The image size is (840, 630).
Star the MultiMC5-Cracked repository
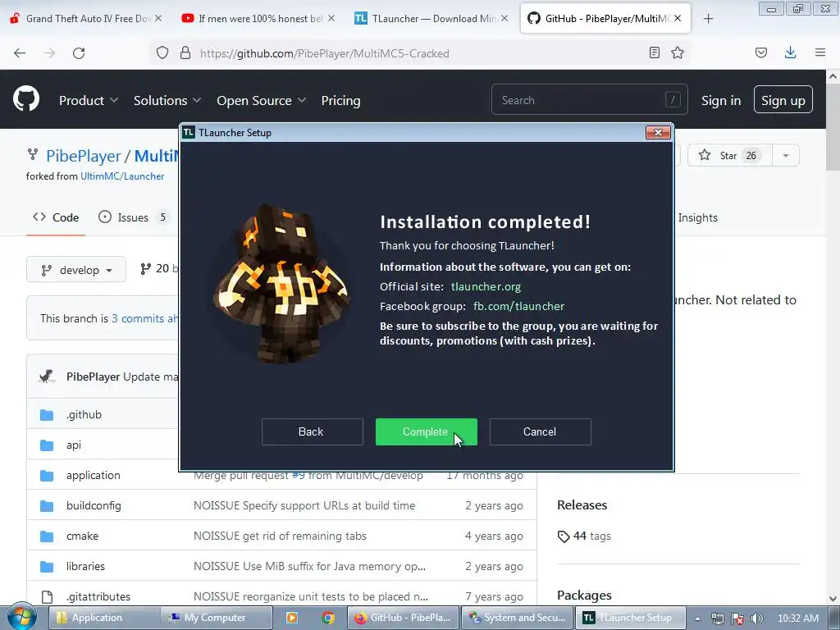pos(729,155)
